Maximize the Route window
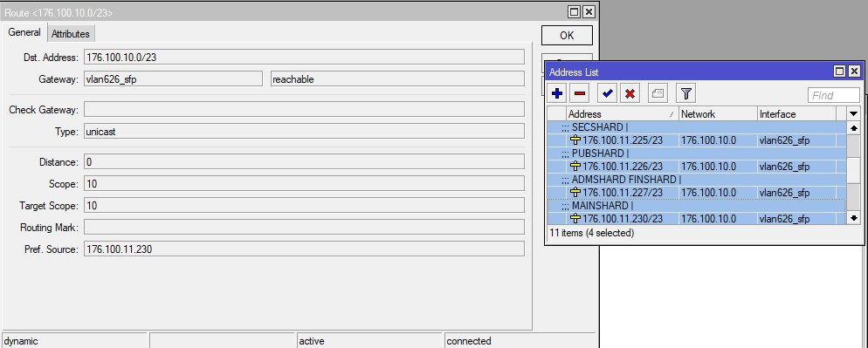Screen dimensions: 868x348 (575, 12)
